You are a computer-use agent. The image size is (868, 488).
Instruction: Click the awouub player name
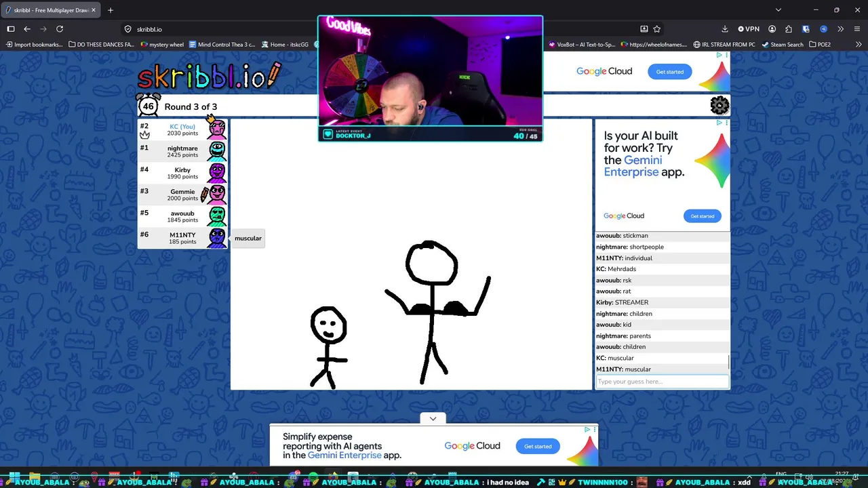coord(182,213)
